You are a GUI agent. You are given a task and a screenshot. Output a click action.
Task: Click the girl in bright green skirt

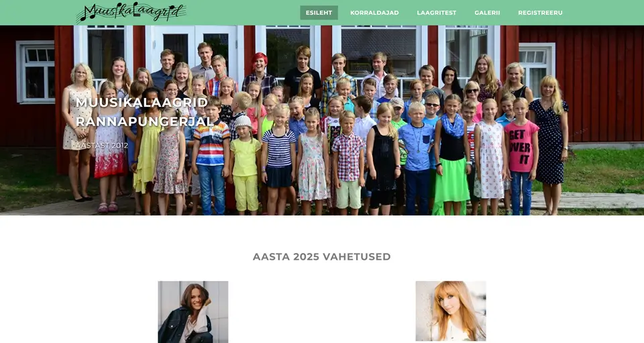coord(451,156)
